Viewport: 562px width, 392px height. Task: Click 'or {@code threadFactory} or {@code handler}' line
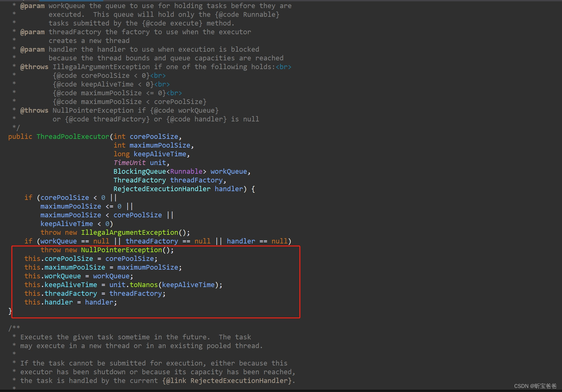pos(156,119)
